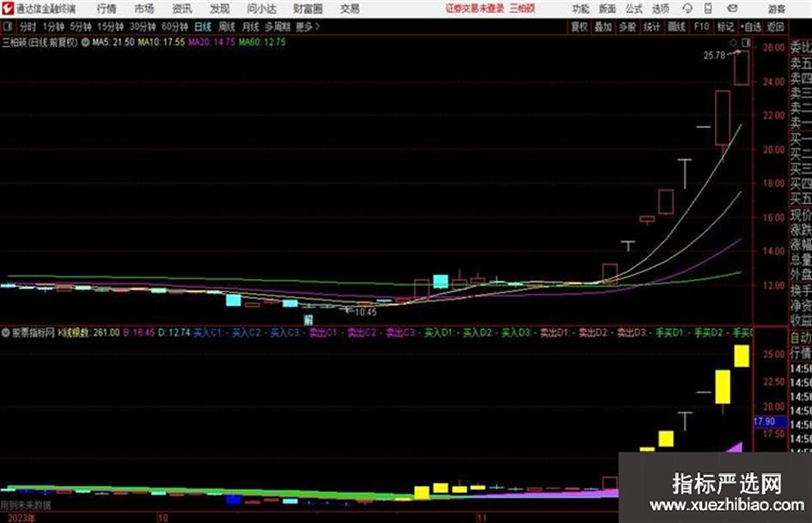Click the K线根数: 261.00 value
This screenshot has width=812, height=523.
(89, 332)
